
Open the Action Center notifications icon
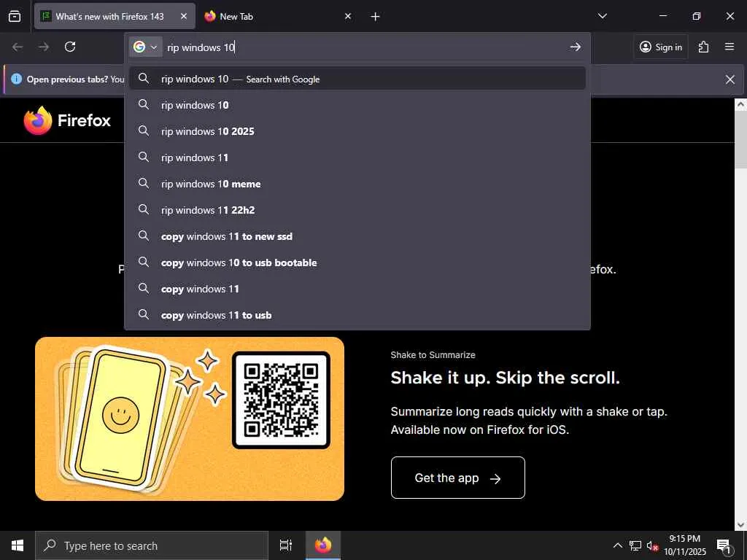click(724, 545)
